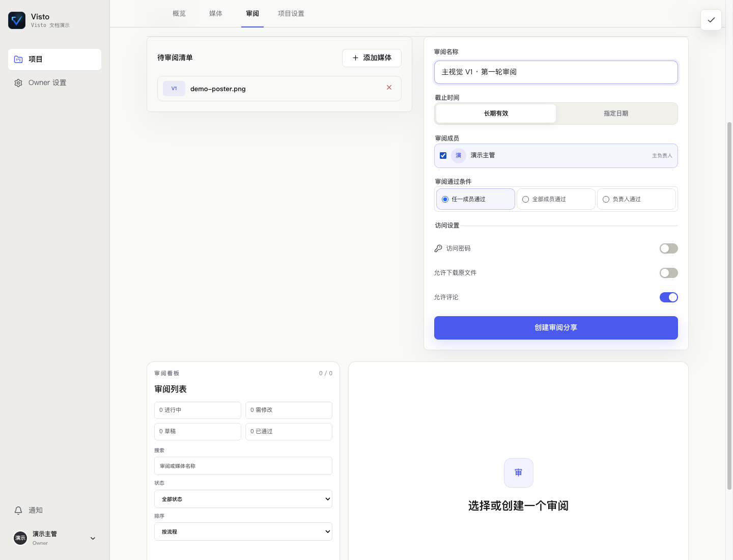The height and width of the screenshot is (560, 733).
Task: Click the 添加媒体 button
Action: [372, 58]
